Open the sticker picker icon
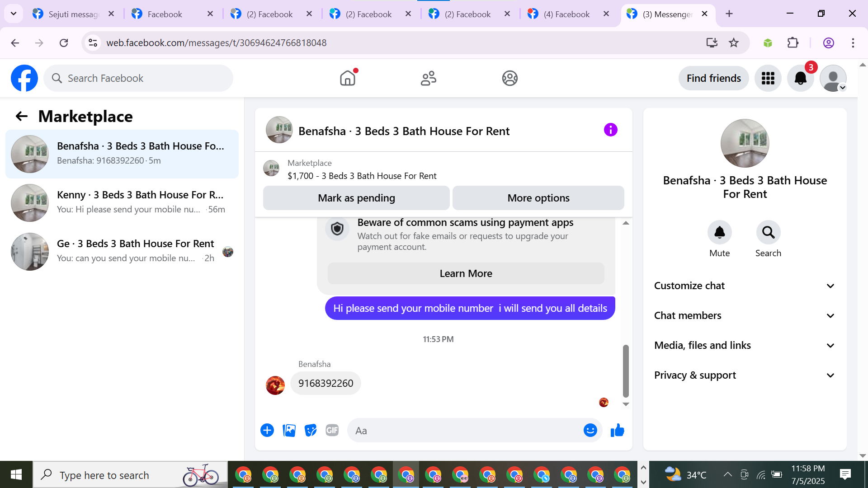868x488 pixels. click(x=311, y=431)
